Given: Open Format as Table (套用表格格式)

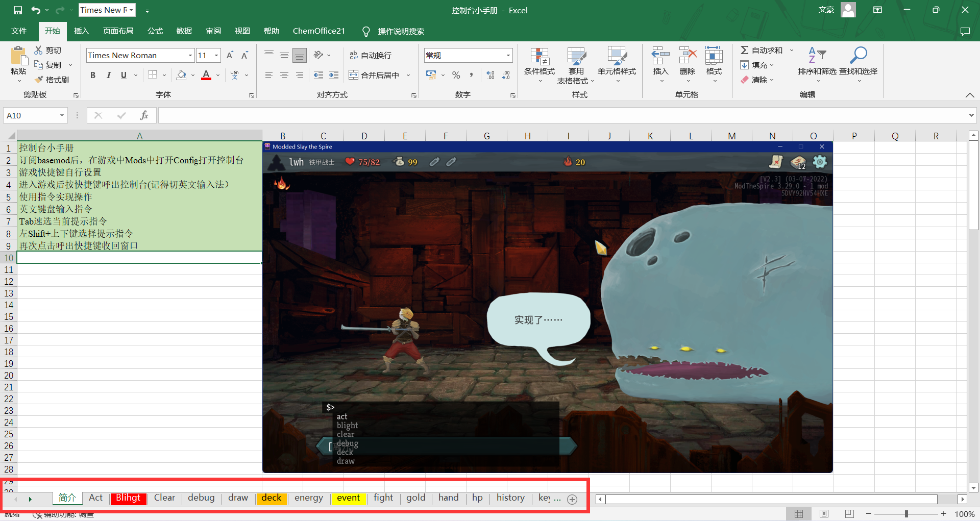Looking at the screenshot, I should [x=576, y=65].
